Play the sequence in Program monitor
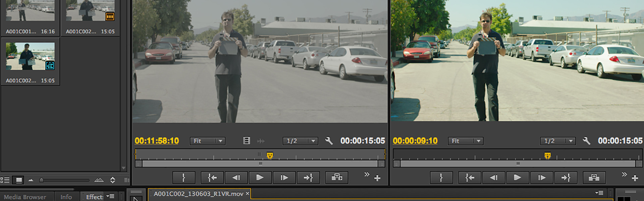The width and height of the screenshot is (644, 201). (518, 178)
